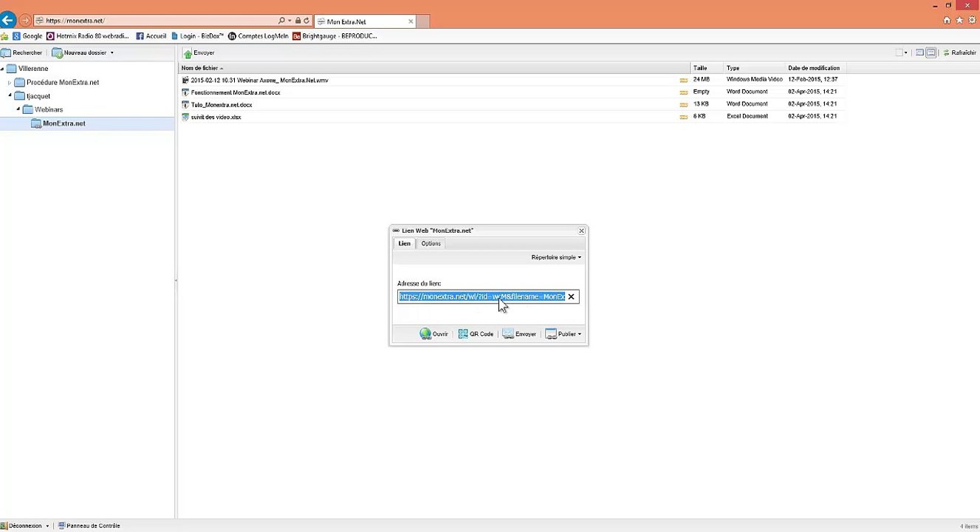Toggle the highlighted view layout button beside Rafraîchir

click(x=931, y=52)
